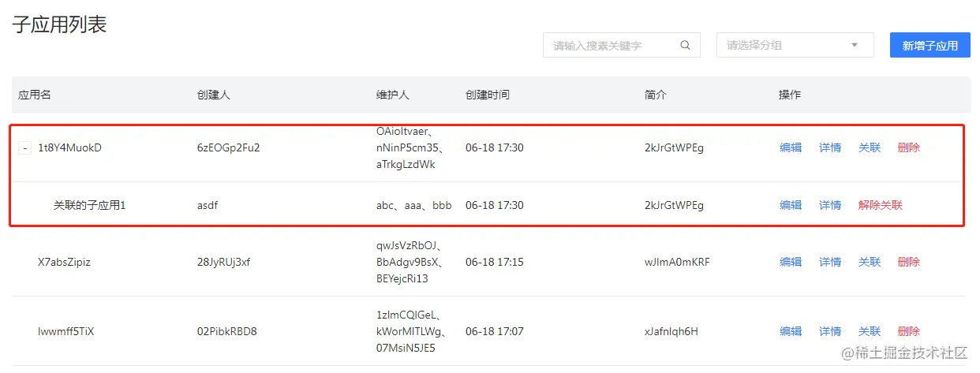The height and width of the screenshot is (373, 980).
Task: Select the app name lwwmff5TiX
Action: tap(66, 331)
